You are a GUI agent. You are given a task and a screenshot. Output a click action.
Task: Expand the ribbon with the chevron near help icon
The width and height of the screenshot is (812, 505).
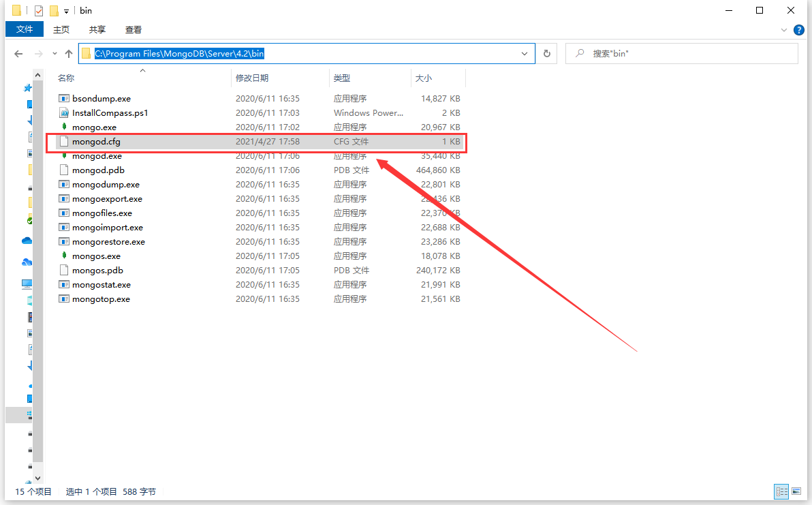(x=783, y=29)
